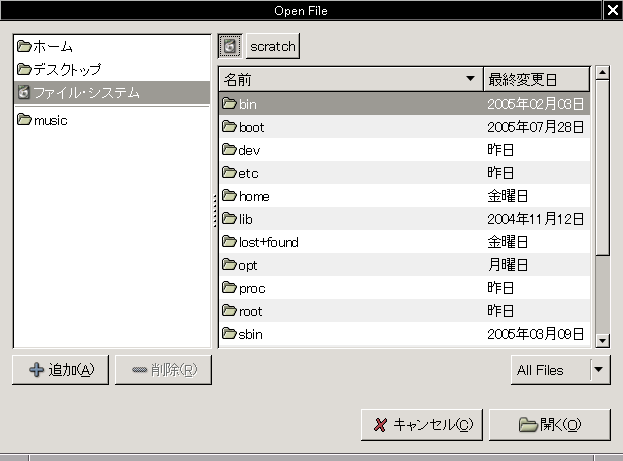Select date 2005年02月03日 of bin row
The width and height of the screenshot is (623, 461).
535,104
